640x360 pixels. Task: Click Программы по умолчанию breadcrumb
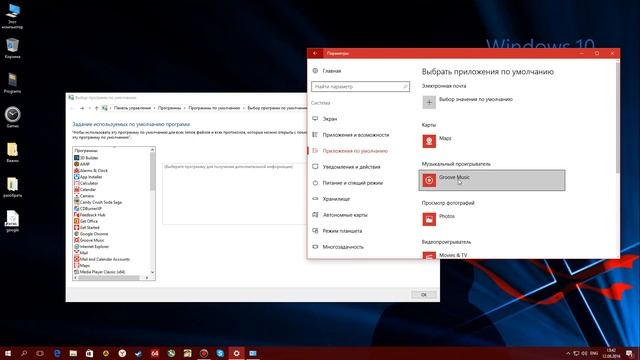tap(214, 108)
